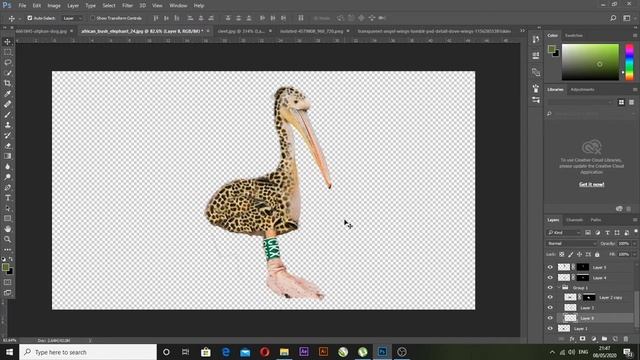
Task: Toggle Quick Mask mode in toolbox
Action: pyautogui.click(x=7, y=282)
